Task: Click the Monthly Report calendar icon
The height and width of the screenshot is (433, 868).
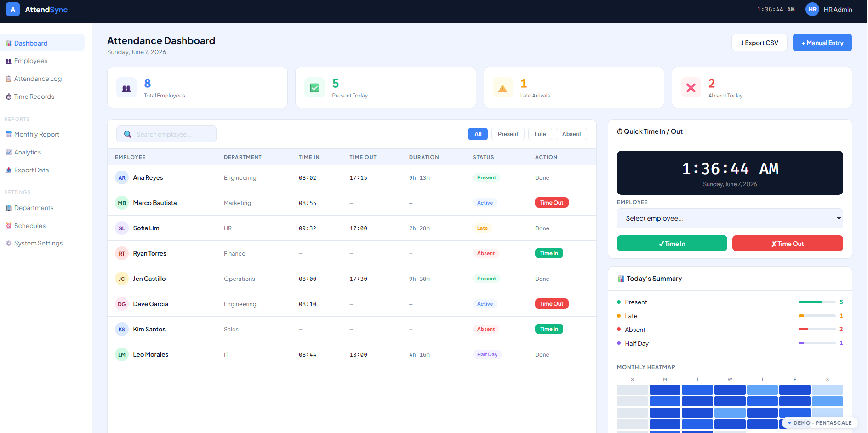Action: tap(9, 134)
